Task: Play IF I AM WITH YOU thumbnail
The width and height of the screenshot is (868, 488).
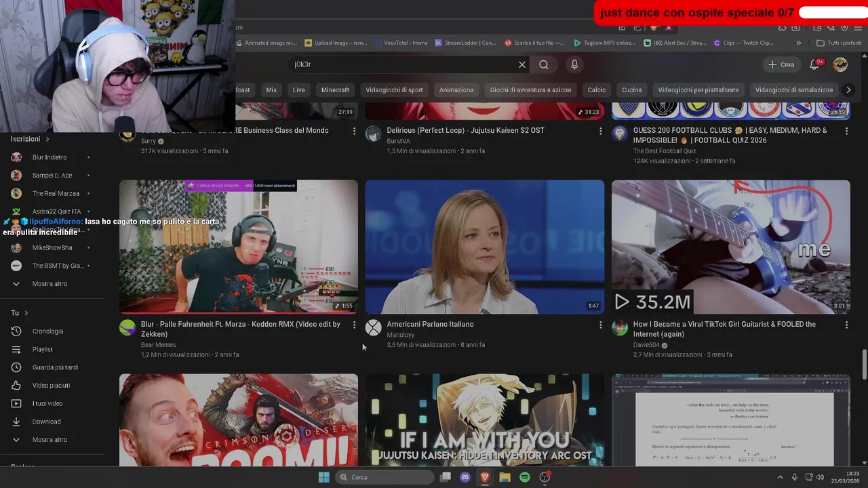Action: (x=485, y=420)
